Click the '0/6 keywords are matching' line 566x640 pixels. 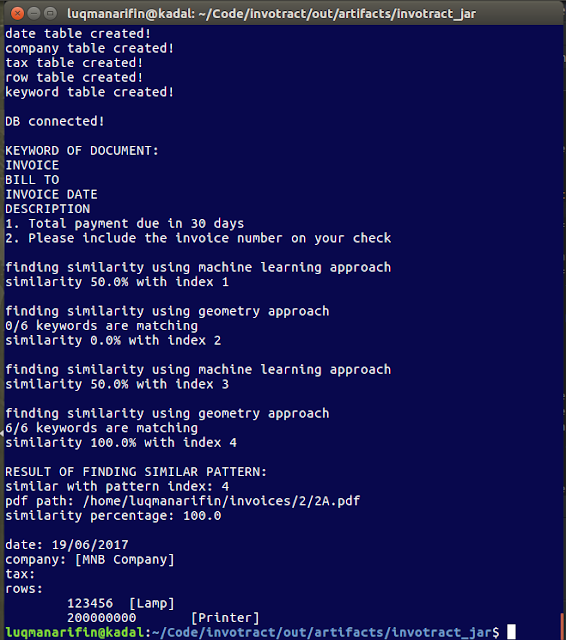[x=101, y=326]
